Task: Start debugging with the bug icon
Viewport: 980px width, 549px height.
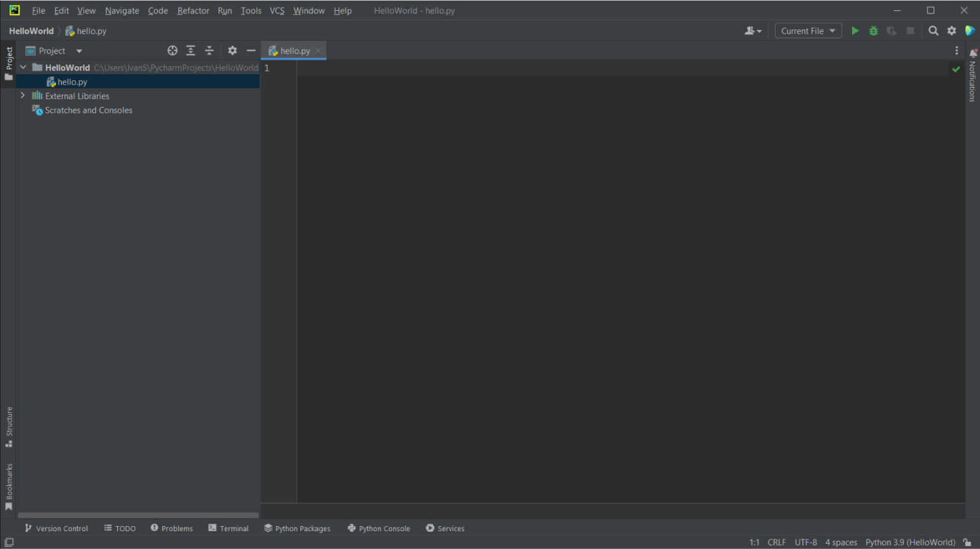Action: [x=873, y=31]
